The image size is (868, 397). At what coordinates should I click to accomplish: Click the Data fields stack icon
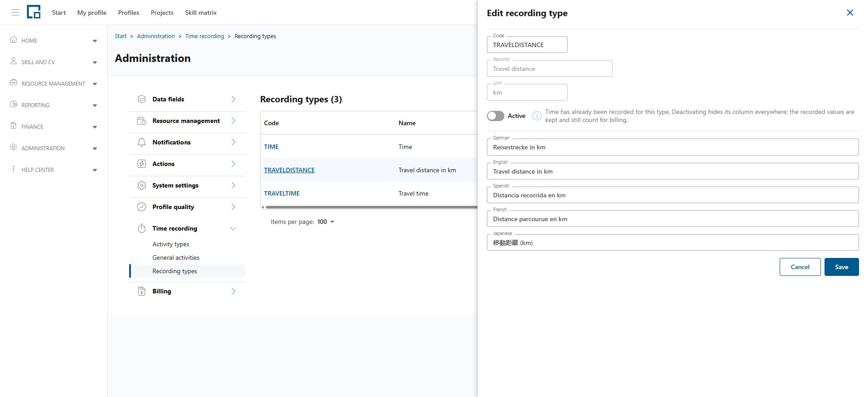pyautogui.click(x=142, y=99)
